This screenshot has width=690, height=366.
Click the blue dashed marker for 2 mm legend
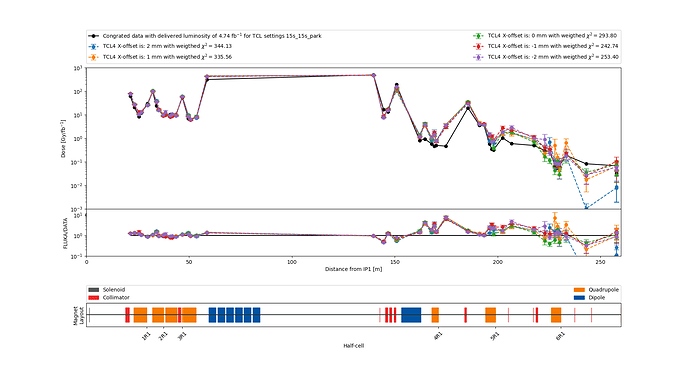[x=94, y=46]
